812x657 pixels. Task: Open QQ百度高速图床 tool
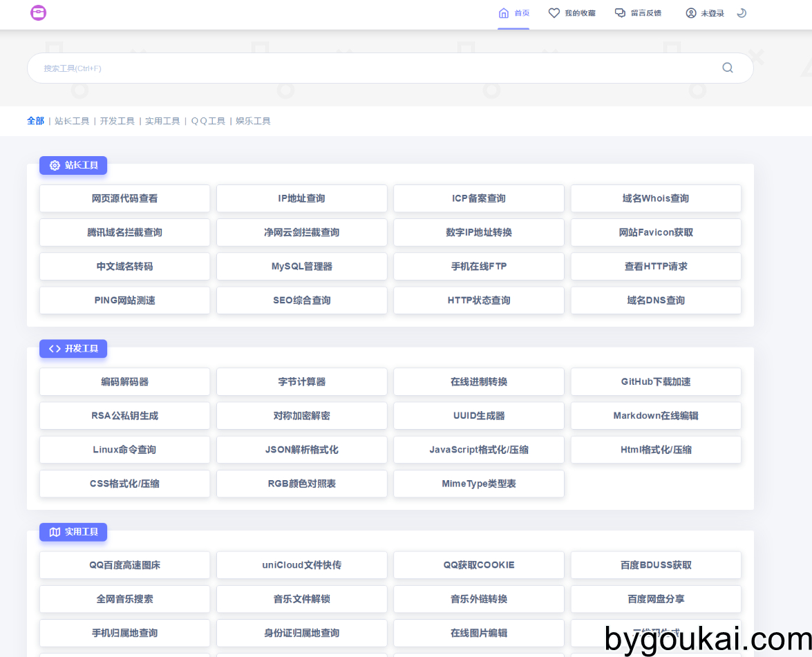(x=125, y=565)
